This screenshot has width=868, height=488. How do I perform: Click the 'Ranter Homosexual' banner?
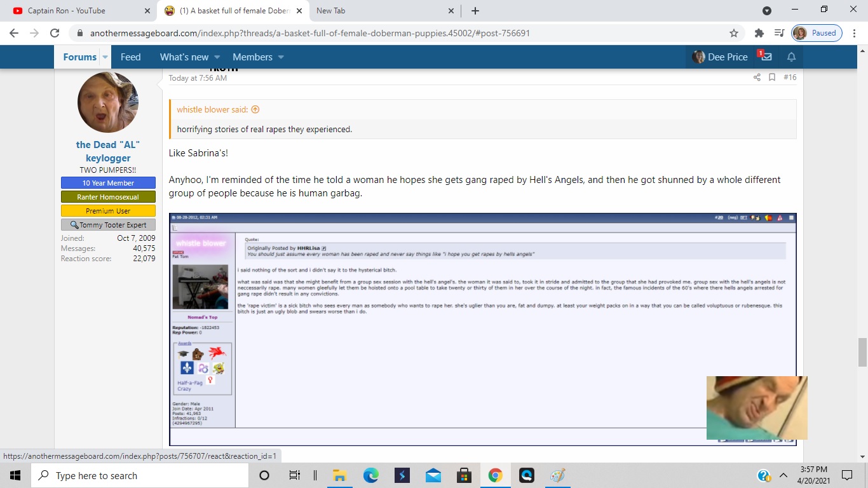[x=108, y=197]
